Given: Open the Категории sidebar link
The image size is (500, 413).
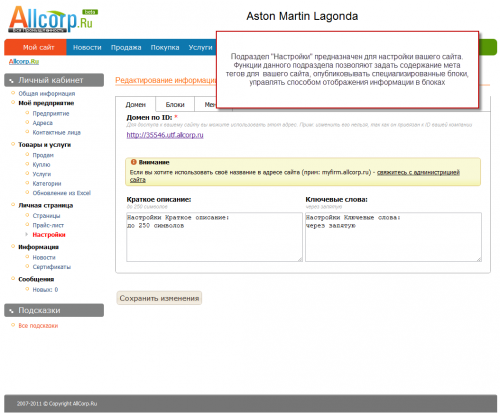Looking at the screenshot, I should coord(47,183).
